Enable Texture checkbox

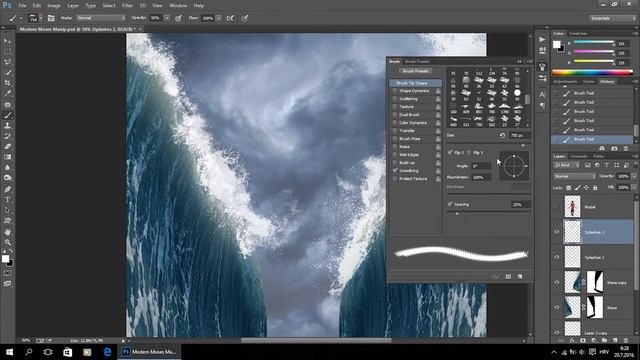tap(395, 107)
